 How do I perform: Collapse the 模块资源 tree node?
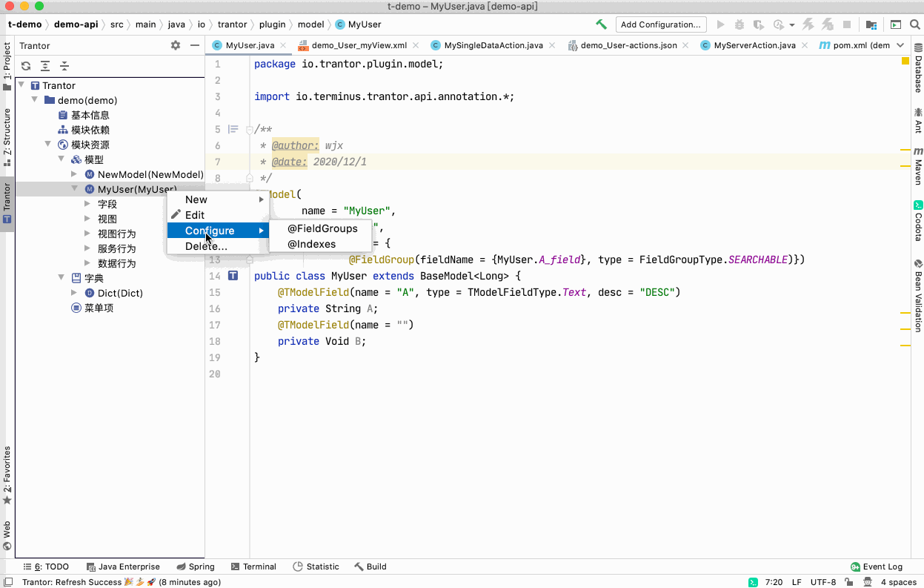click(x=48, y=145)
